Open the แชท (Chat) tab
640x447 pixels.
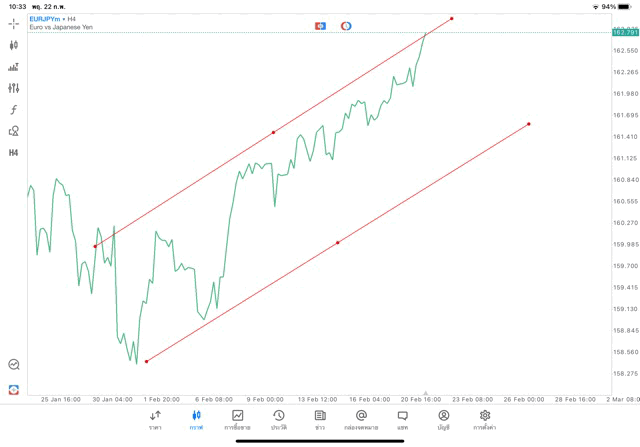pos(402,419)
